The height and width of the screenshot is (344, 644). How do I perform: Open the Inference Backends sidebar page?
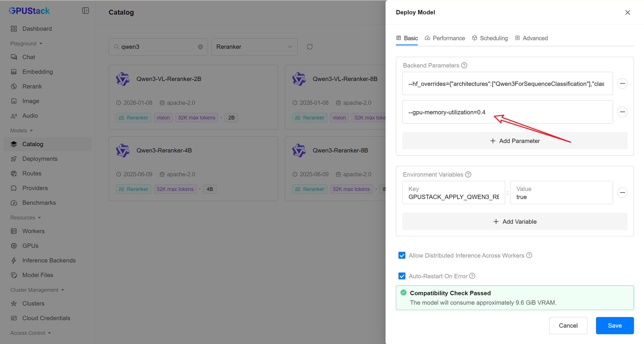pos(49,260)
